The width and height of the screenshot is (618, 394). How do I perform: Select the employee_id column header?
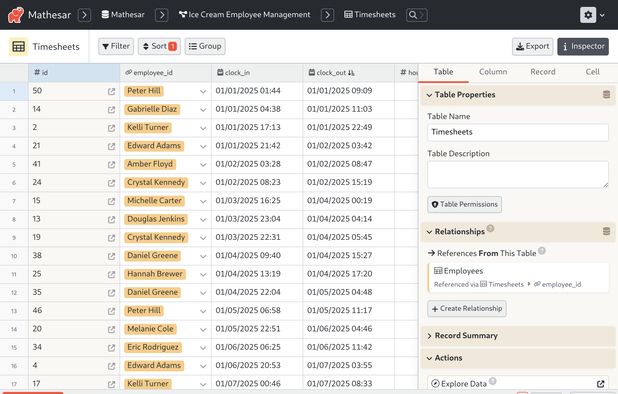[x=166, y=73]
